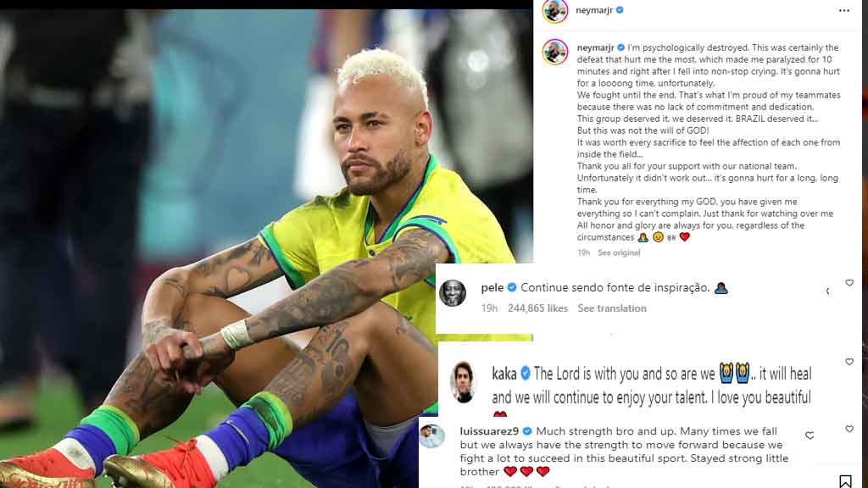This screenshot has width=868, height=488.
Task: Open the neymarjr username in the header
Action: 594,10
